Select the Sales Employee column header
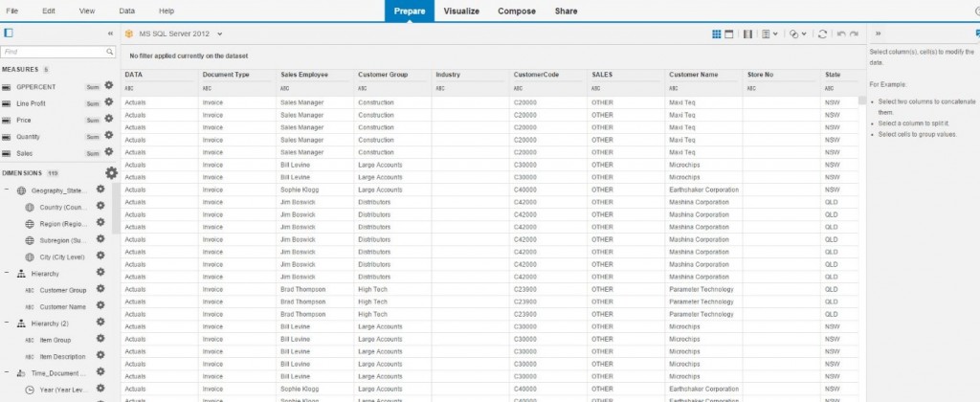Viewport: 980px width, 402px height. pyautogui.click(x=302, y=74)
